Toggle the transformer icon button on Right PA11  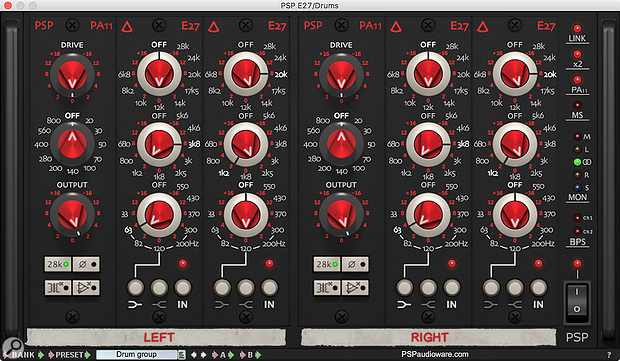327,287
